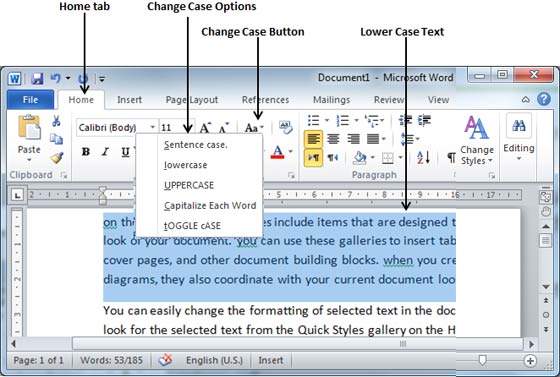The height and width of the screenshot is (377, 560).
Task: Switch to the Page Layout tab
Action: [192, 100]
